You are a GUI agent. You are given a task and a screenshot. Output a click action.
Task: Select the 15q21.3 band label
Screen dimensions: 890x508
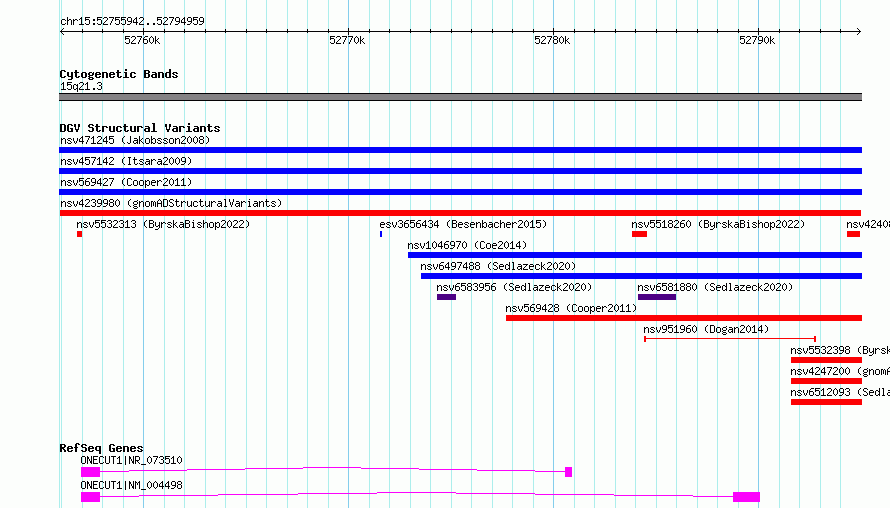tap(81, 86)
